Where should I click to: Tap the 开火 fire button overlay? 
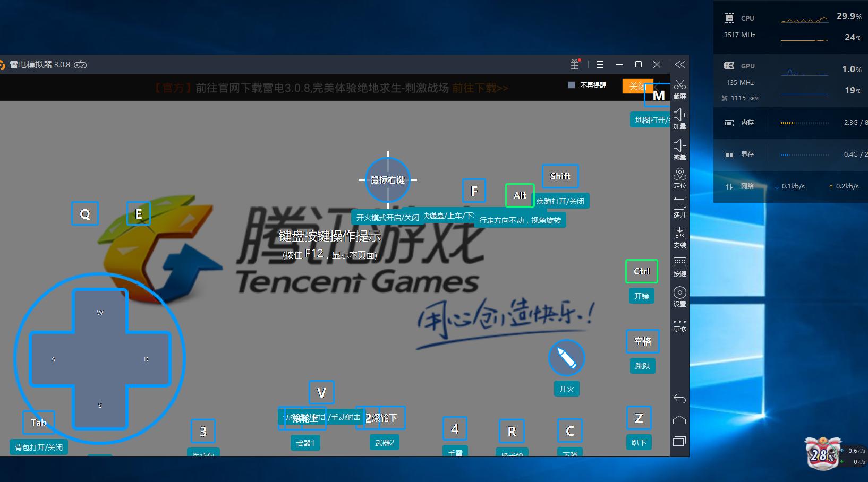566,358
